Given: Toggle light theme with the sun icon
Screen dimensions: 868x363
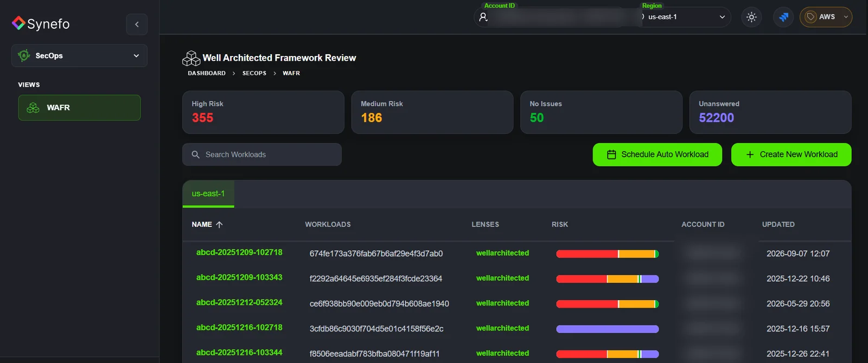Looking at the screenshot, I should (751, 17).
